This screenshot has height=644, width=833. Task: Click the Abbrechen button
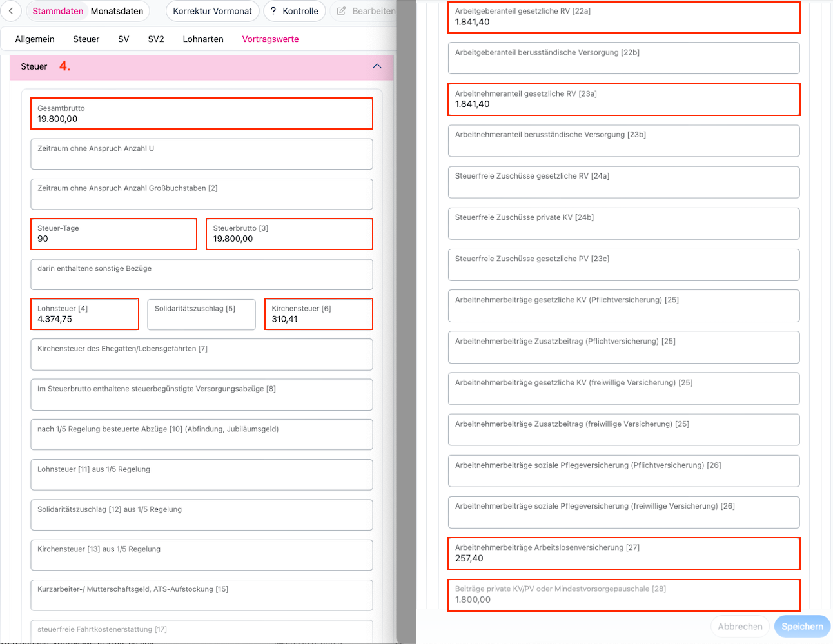740,626
